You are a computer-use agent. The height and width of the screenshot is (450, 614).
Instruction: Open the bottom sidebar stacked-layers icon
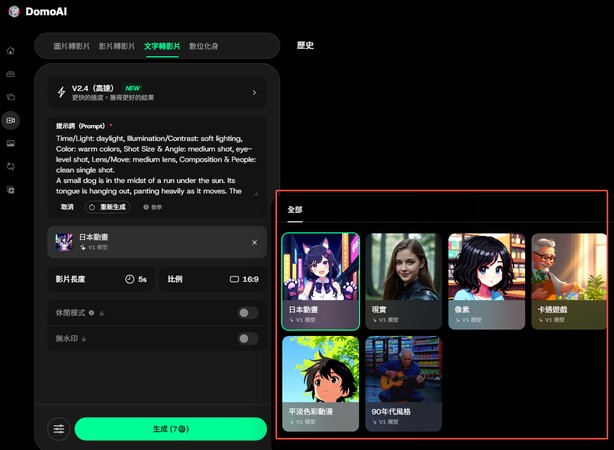11,190
